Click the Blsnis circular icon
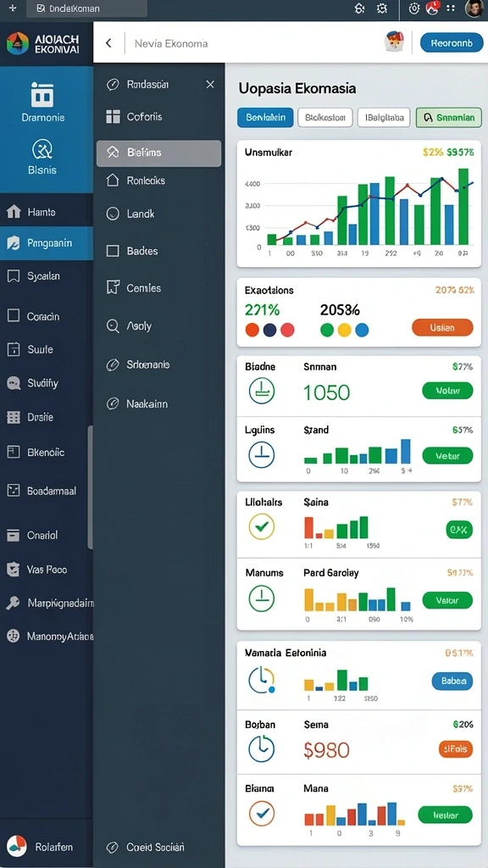The image size is (488, 868). pyautogui.click(x=42, y=149)
